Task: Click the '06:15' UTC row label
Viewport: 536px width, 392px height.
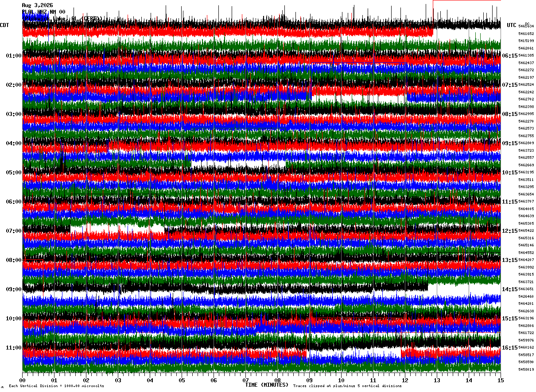Action: pos(510,56)
